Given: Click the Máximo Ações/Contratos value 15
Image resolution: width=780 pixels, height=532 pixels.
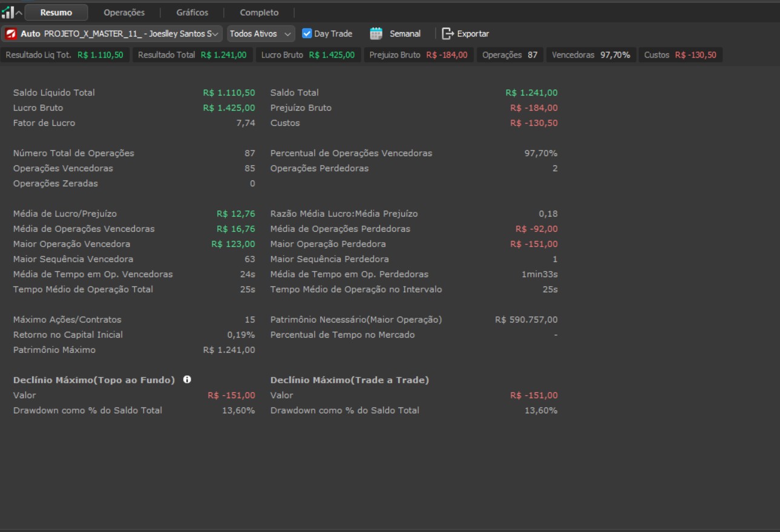Looking at the screenshot, I should pyautogui.click(x=250, y=320).
